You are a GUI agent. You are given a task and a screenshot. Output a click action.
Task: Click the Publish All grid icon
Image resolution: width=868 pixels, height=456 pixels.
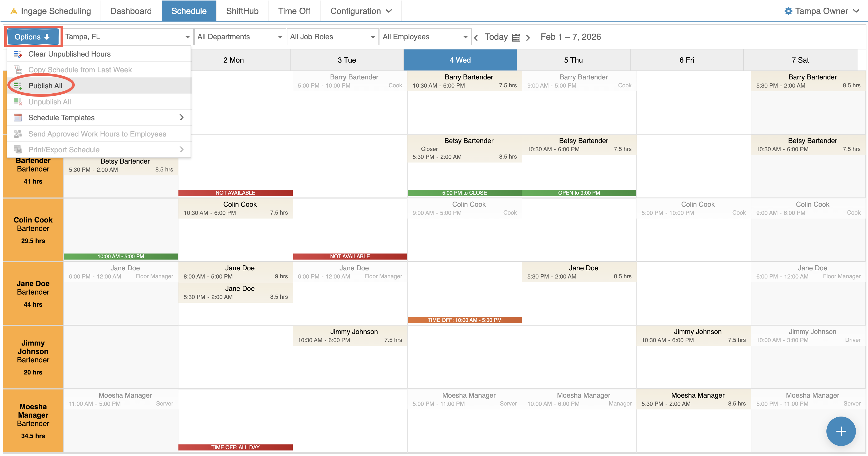pos(18,86)
